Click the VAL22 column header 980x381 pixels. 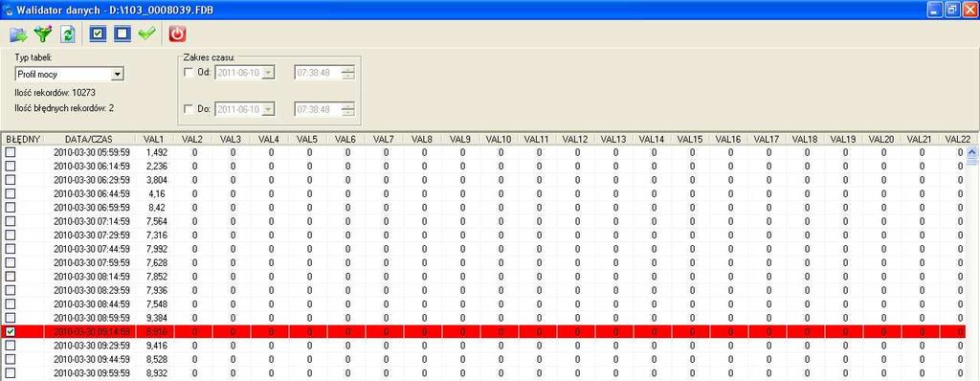[959, 139]
